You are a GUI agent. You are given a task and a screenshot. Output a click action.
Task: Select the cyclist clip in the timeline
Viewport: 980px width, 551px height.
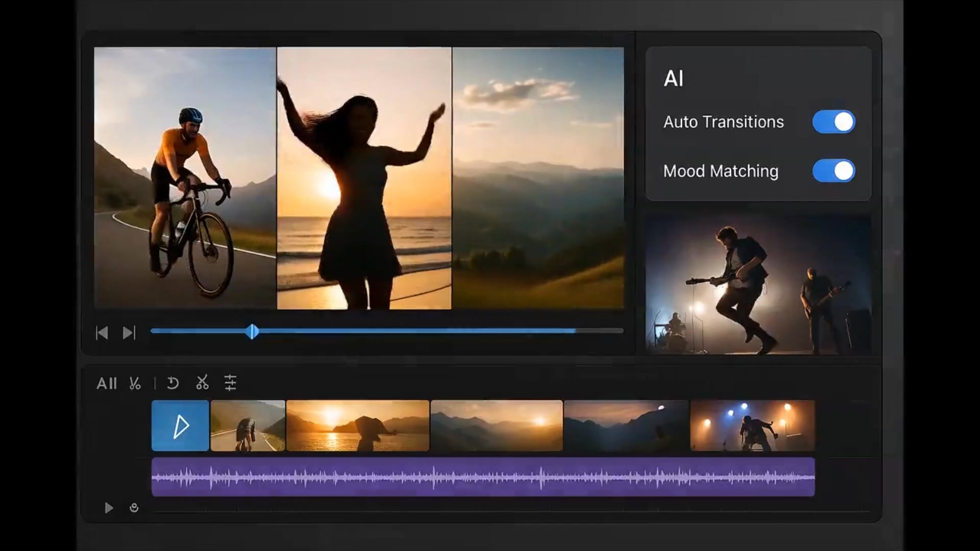(x=249, y=425)
